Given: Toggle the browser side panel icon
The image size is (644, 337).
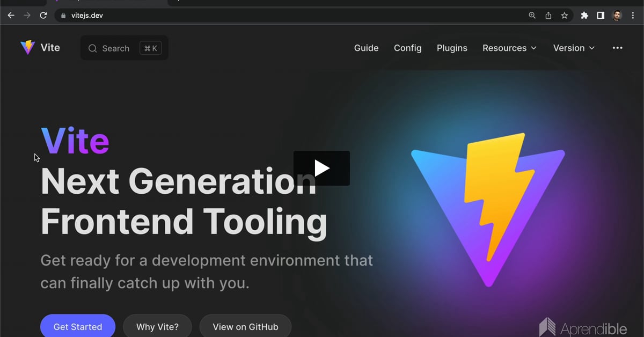Looking at the screenshot, I should (x=601, y=16).
